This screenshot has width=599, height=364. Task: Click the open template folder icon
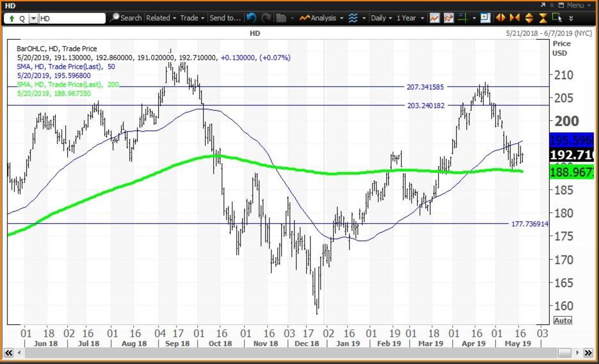(x=281, y=18)
